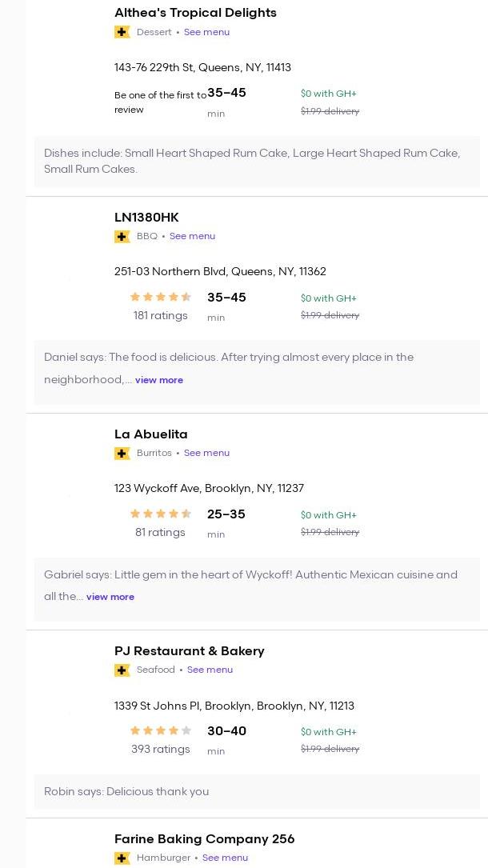Open the Farine Baking Company 256 title
Screen dimensions: 488x868
[x=204, y=839]
